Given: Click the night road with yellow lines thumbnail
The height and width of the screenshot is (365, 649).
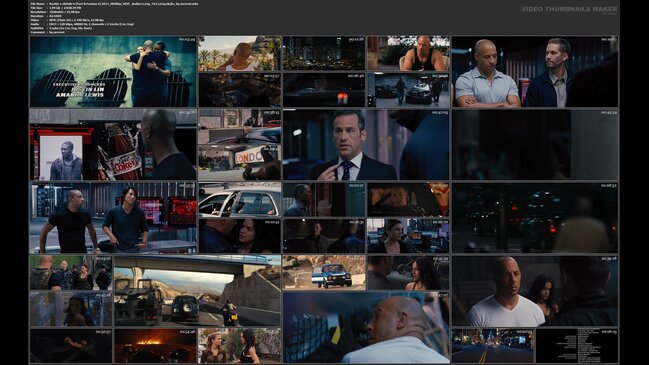Looking at the screenshot, I should tap(493, 346).
